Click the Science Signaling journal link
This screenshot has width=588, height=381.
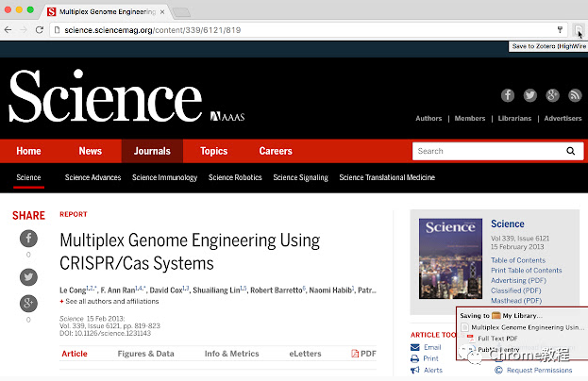[300, 177]
